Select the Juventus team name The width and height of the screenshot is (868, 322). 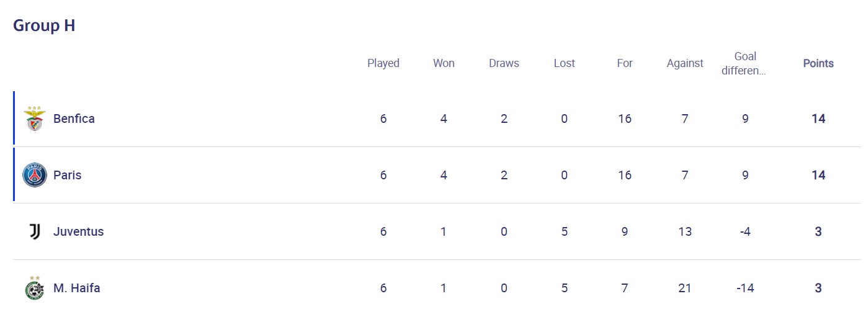tap(78, 231)
